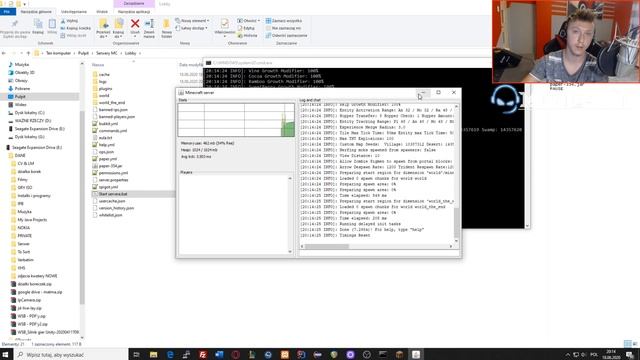Open the Task View taskbar button
The width and height of the screenshot is (640, 360).
[x=136, y=354]
